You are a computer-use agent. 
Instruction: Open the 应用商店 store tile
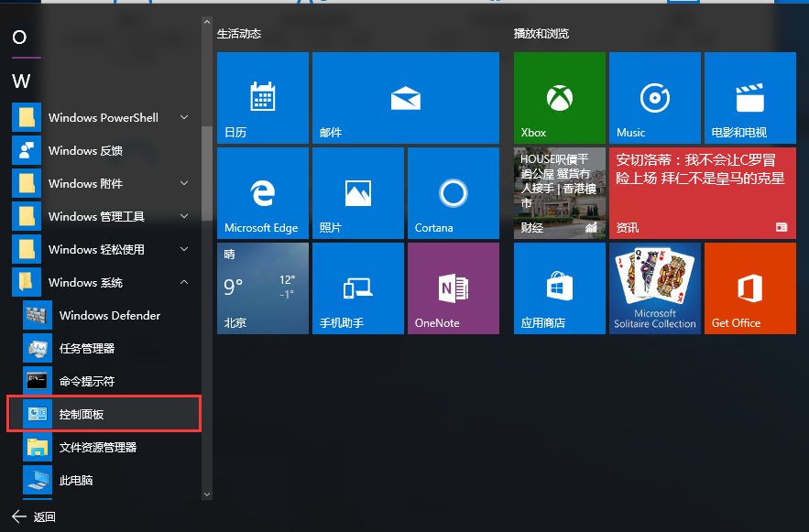pyautogui.click(x=559, y=288)
